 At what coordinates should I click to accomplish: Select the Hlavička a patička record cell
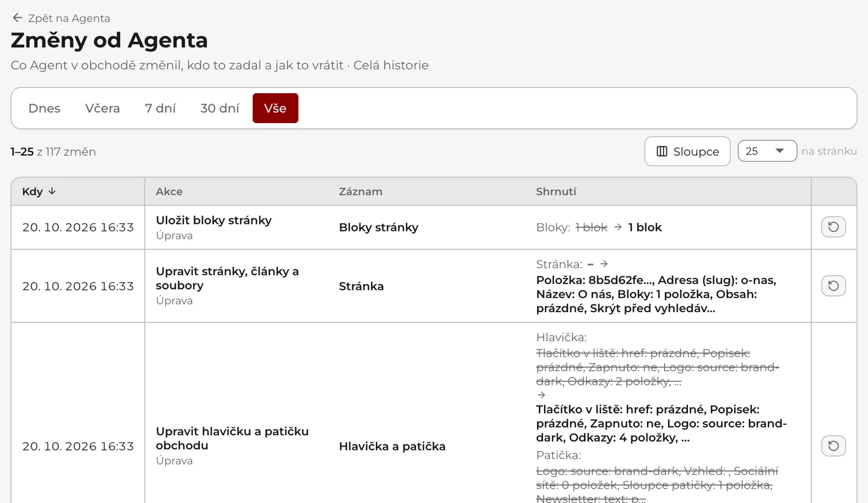click(392, 446)
